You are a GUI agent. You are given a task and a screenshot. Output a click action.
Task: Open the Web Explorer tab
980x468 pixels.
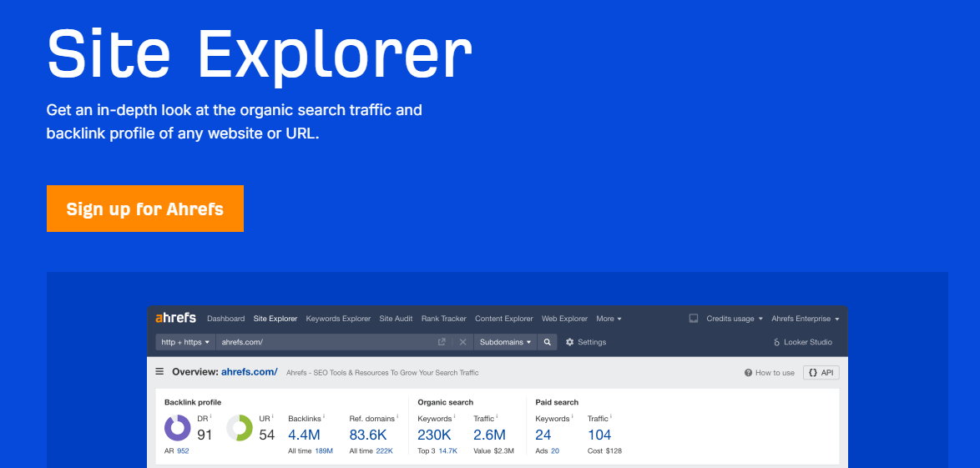click(x=564, y=318)
